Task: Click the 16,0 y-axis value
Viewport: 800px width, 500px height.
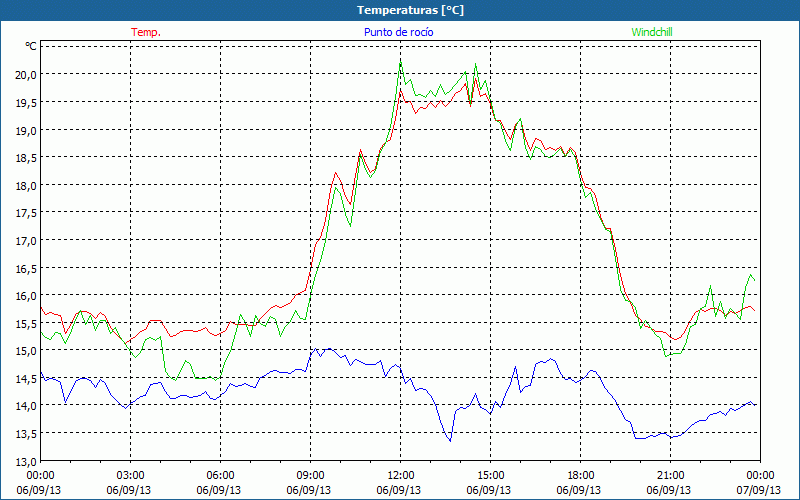Action: coord(26,295)
